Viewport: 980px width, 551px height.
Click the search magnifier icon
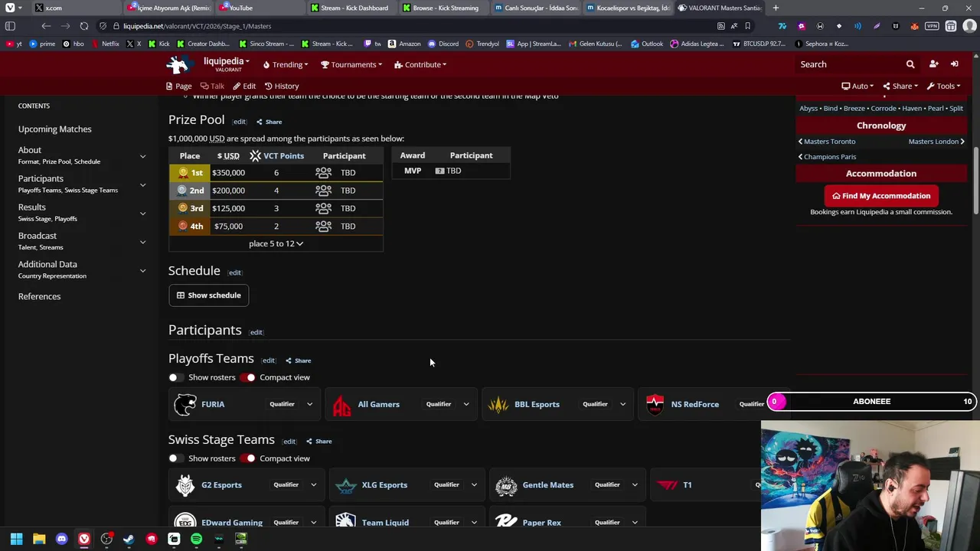point(910,64)
